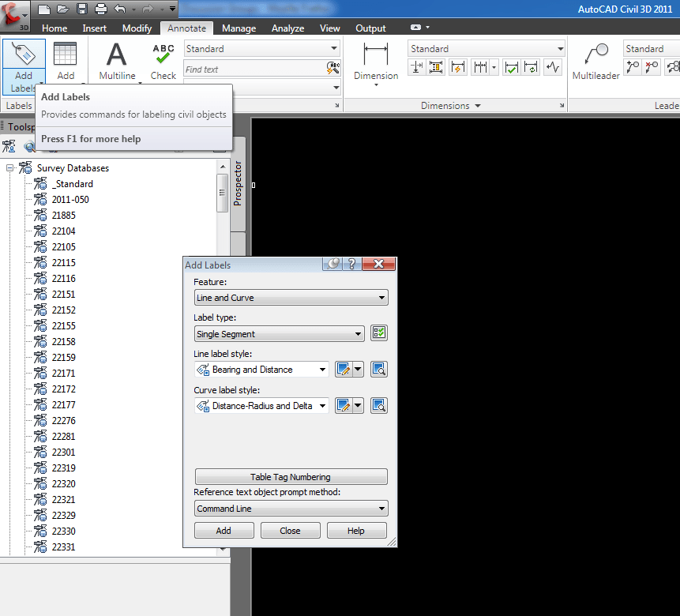
Task: Click the green check icon beside Label type
Action: point(378,332)
